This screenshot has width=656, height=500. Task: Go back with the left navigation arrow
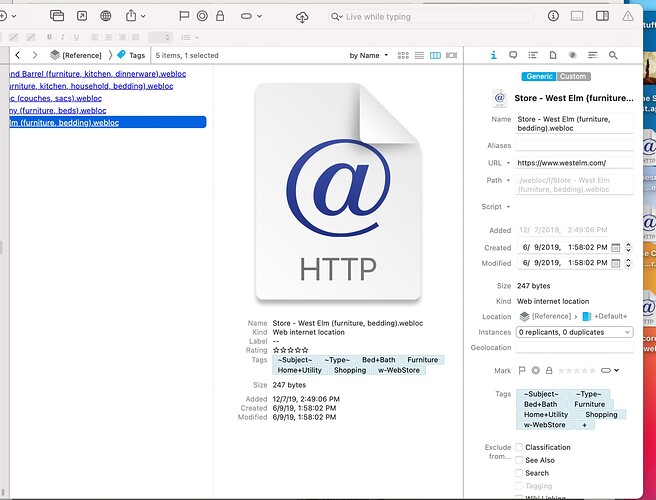pos(18,55)
